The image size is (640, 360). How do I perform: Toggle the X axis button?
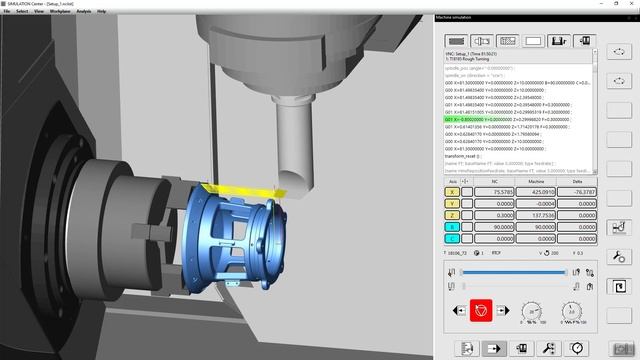tap(452, 192)
